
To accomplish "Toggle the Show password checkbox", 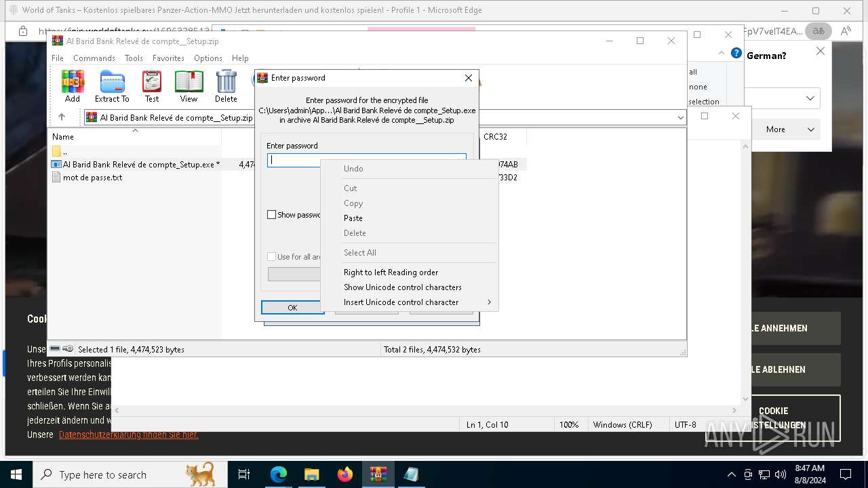I will tap(272, 215).
